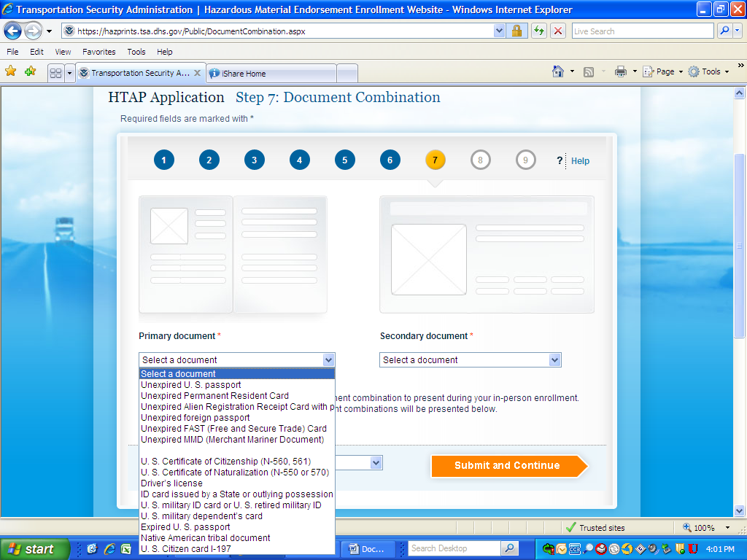Image resolution: width=747 pixels, height=560 pixels.
Task: Close the Transportation Security tab
Action: pos(197,73)
